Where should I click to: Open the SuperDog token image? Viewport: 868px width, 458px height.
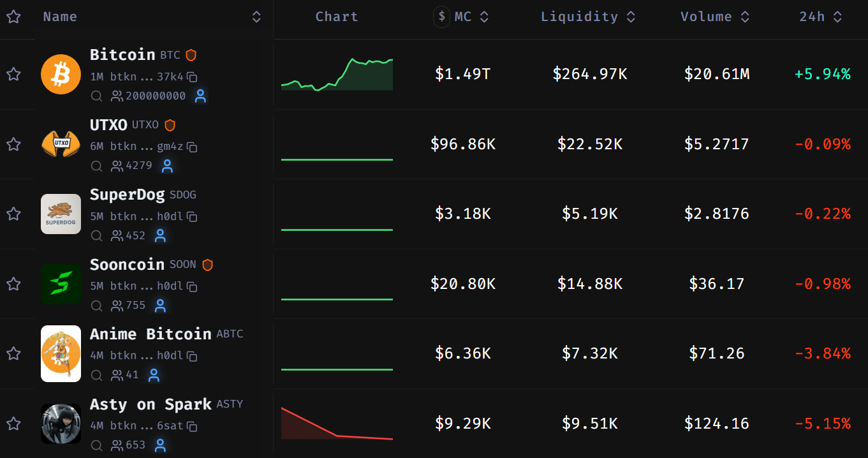(61, 214)
